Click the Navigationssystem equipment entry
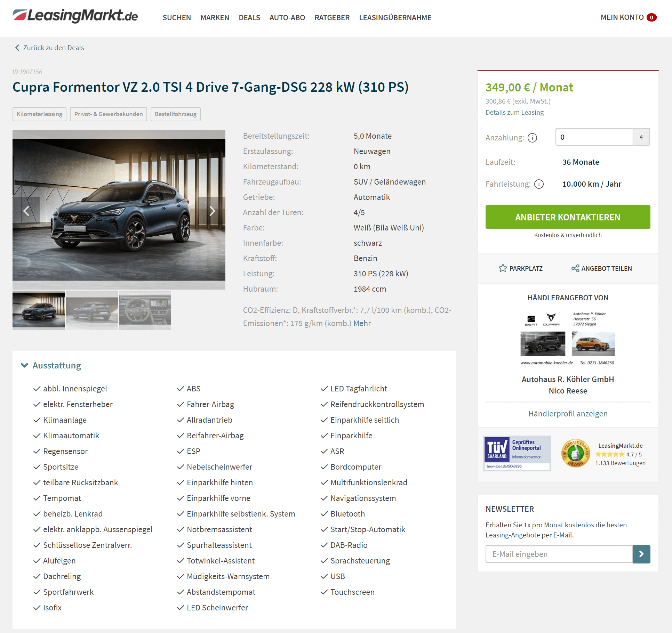 click(363, 498)
